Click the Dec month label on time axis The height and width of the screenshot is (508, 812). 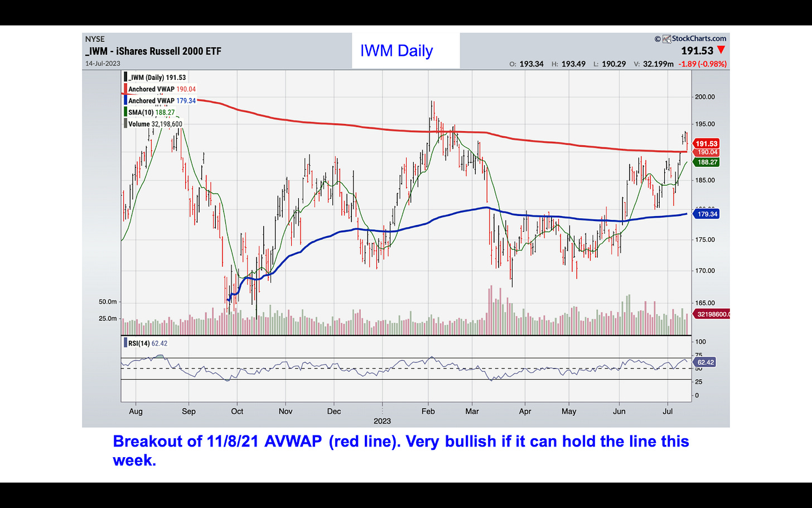coord(334,411)
